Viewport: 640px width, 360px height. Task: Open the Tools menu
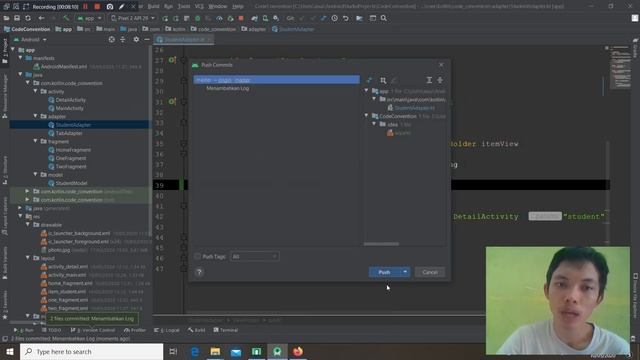pyautogui.click(x=184, y=7)
